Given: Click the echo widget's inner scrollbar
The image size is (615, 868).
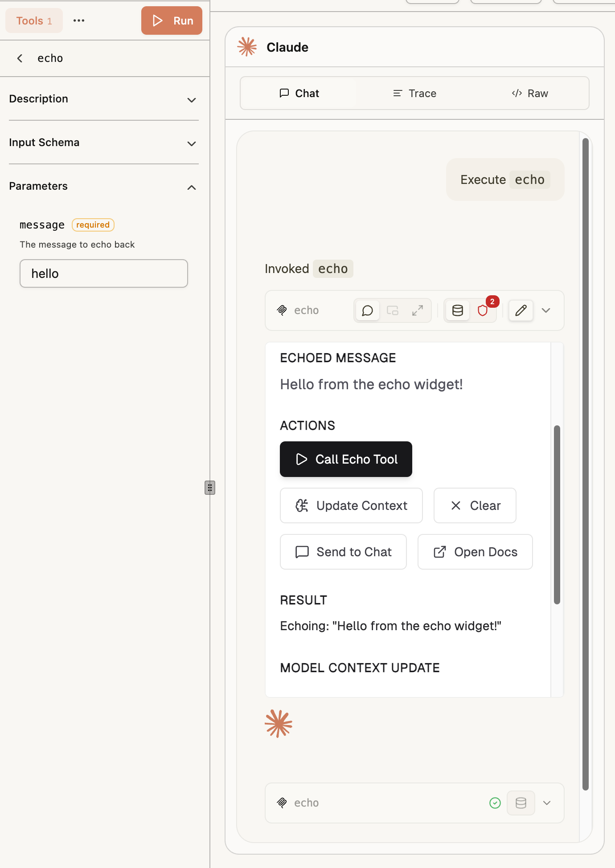Looking at the screenshot, I should click(557, 515).
